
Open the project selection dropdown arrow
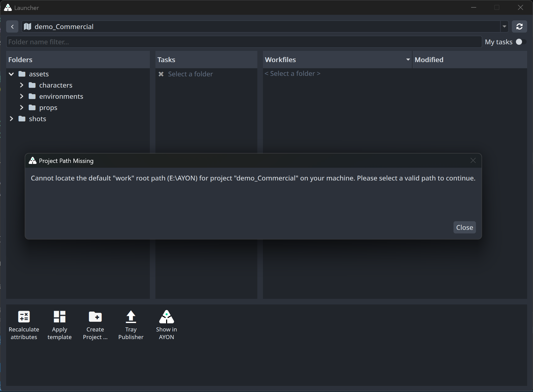tap(504, 26)
